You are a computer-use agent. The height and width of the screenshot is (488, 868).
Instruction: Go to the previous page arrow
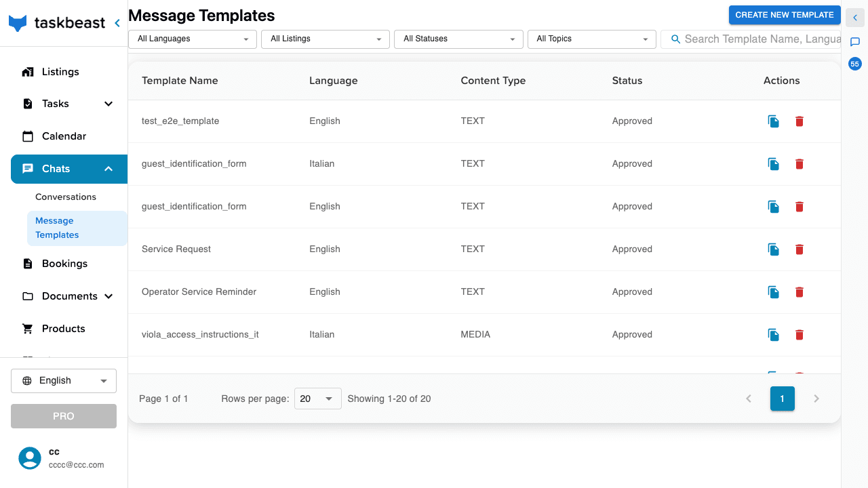pyautogui.click(x=749, y=399)
